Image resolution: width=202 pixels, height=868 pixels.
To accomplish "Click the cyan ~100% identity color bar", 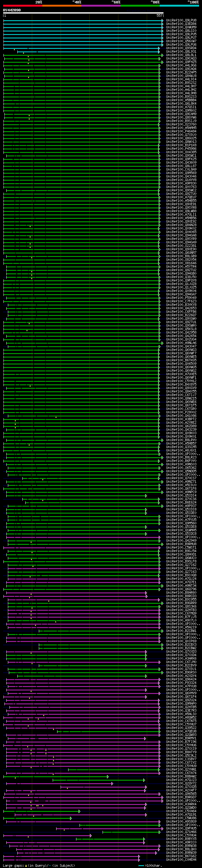I will click(x=179, y=6).
